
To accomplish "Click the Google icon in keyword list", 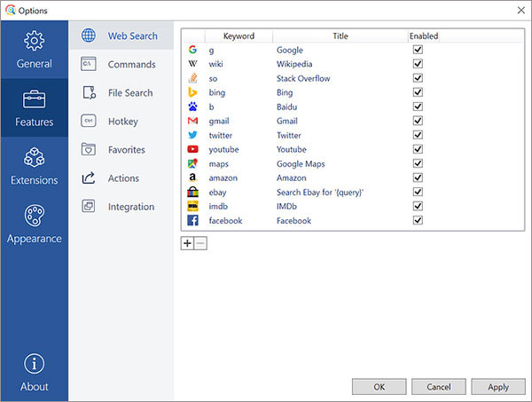I will (192, 51).
